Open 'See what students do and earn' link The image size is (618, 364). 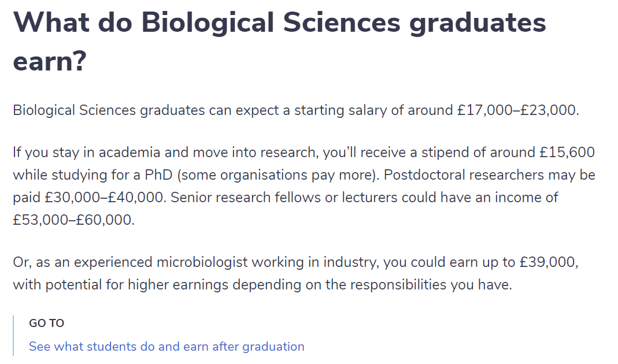[166, 347]
